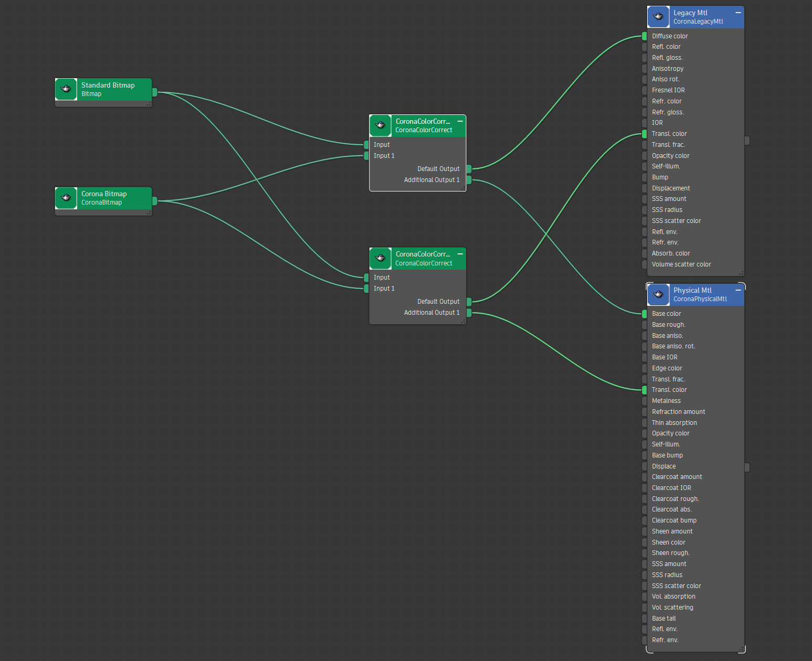Viewport: 812px width, 661px height.
Task: Click the Clearcoat IOR slot label
Action: (671, 488)
